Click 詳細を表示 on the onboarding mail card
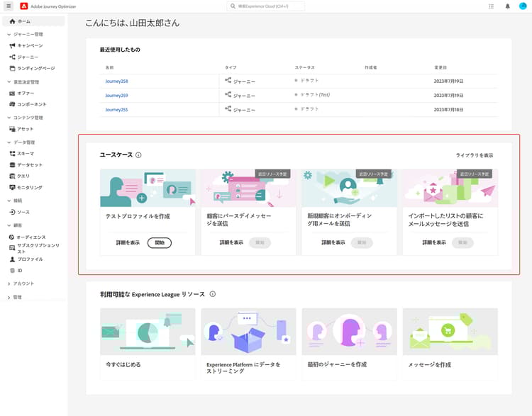Viewport: 532px width, 416px height. 333,243
